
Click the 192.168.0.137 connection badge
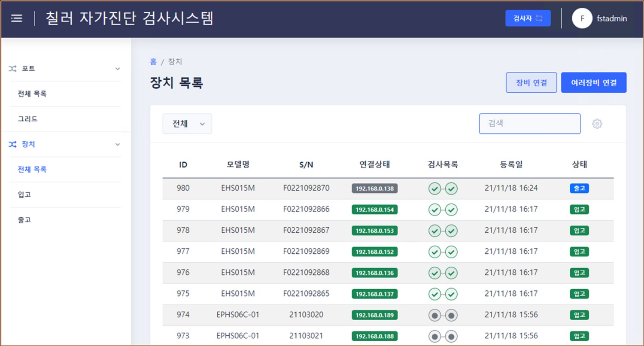tap(375, 294)
